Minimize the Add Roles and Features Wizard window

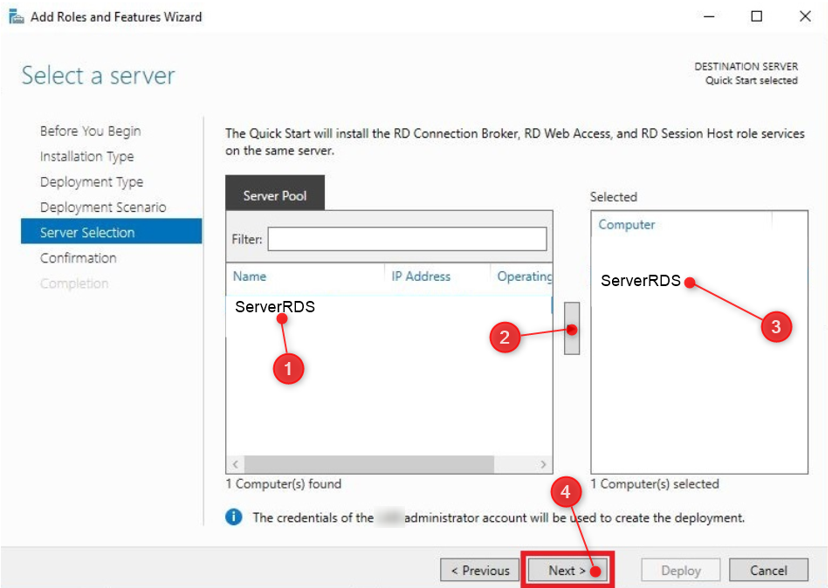tap(708, 17)
